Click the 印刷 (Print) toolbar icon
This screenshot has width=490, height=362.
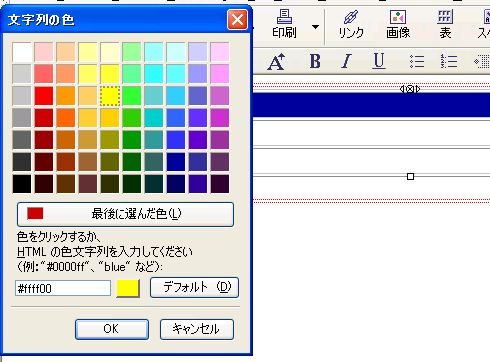click(284, 23)
